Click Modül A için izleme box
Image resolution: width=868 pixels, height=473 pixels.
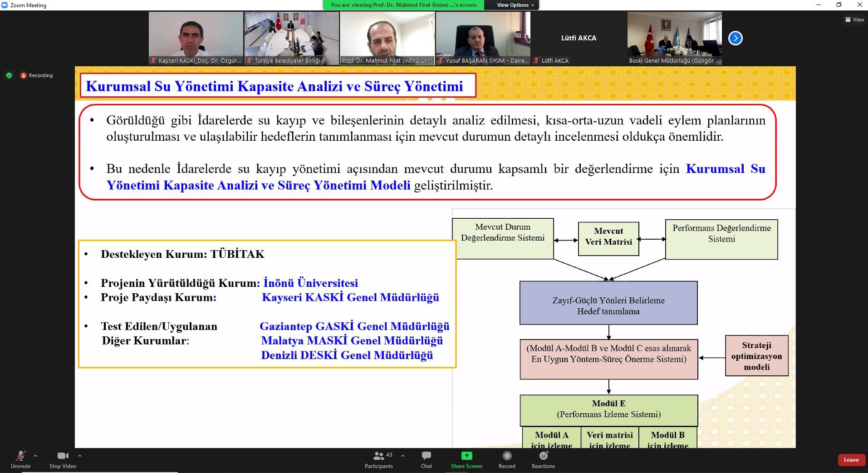pos(551,438)
